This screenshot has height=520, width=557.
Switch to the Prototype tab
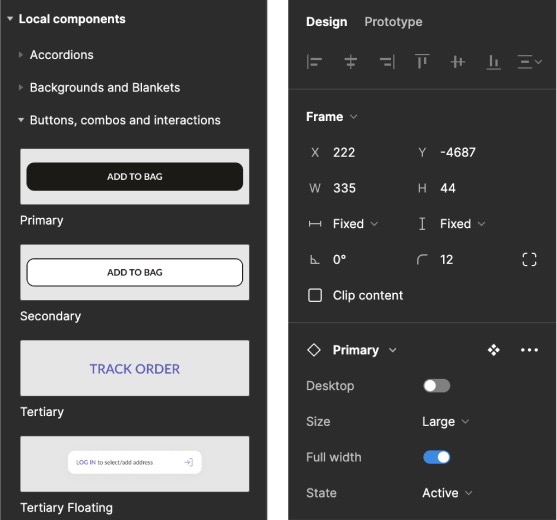pyautogui.click(x=393, y=22)
